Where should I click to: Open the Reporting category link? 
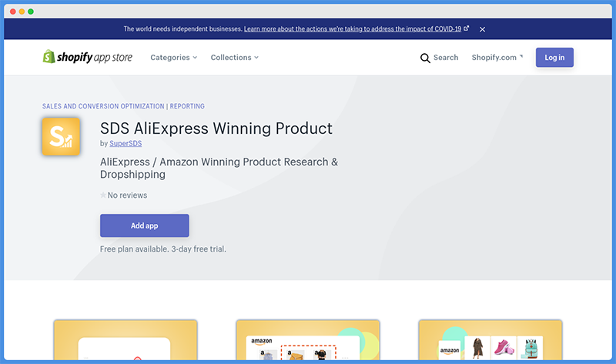tap(187, 106)
